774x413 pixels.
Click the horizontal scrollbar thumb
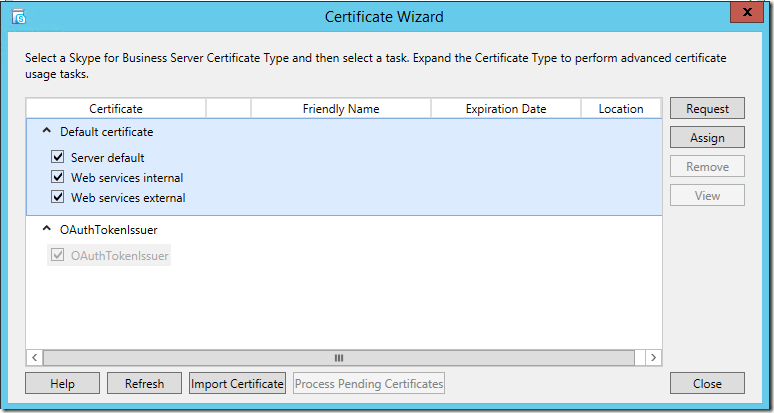pyautogui.click(x=339, y=358)
